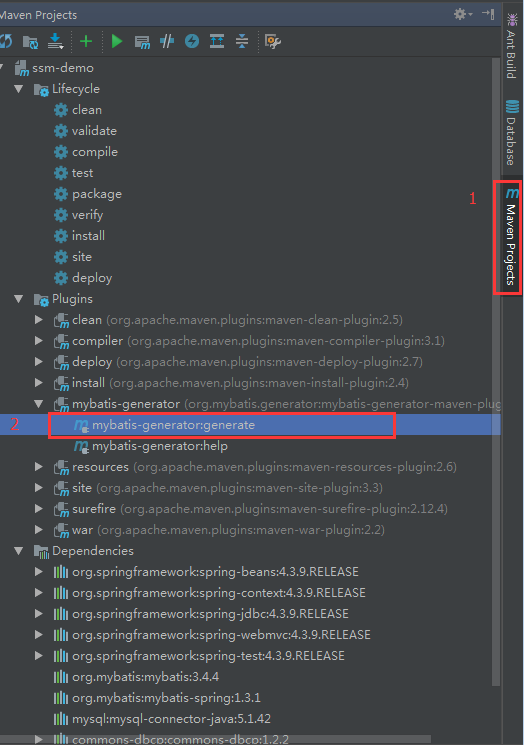Image resolution: width=524 pixels, height=745 pixels.
Task: Click the horizontal scrollbar at the bottom
Action: [x=216, y=739]
